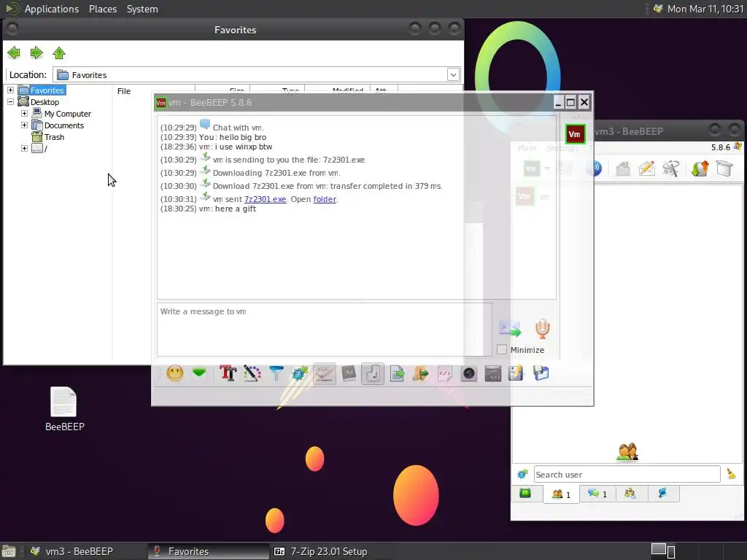Switch to the chats tab showing 1
This screenshot has height=560, width=747.
point(597,494)
